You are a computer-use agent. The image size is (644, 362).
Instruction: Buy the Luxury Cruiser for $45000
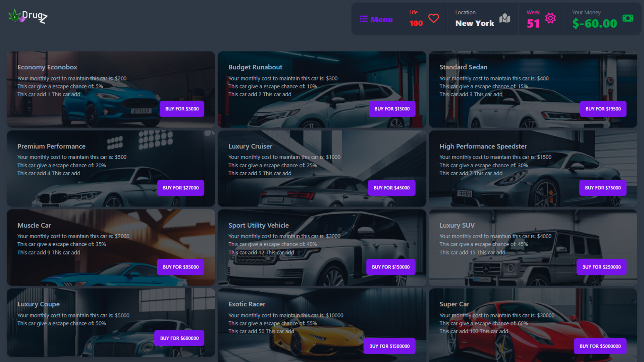tap(391, 188)
